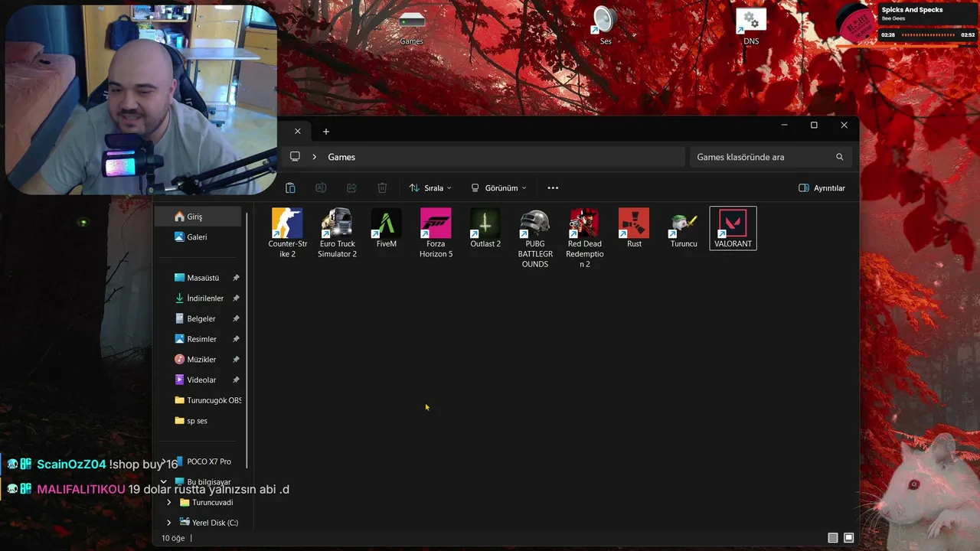This screenshot has height=551, width=980.
Task: Launch the Euro Truck Simulator 2 shortcut
Action: click(337, 233)
